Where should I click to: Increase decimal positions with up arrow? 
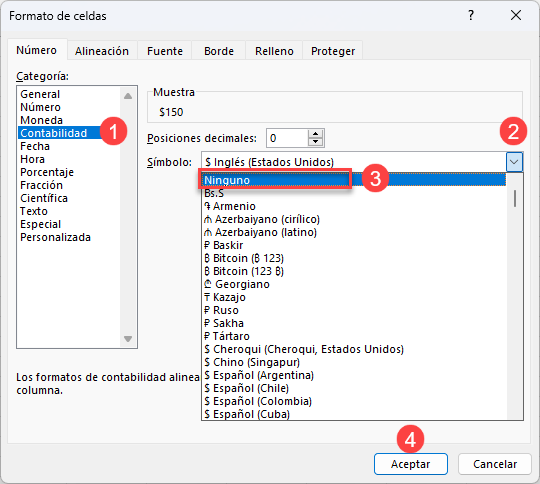(315, 134)
